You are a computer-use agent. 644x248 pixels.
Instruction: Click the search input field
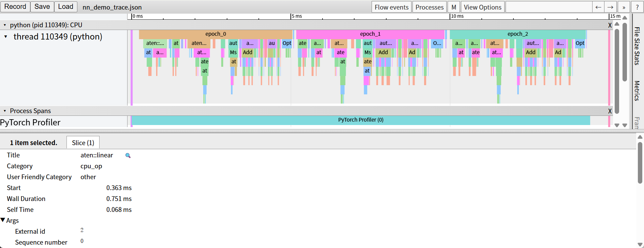549,7
